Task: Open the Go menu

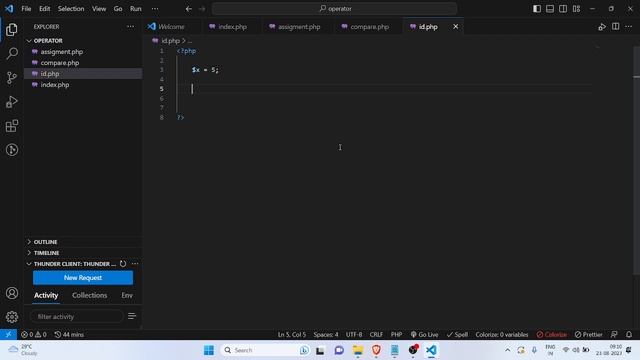Action: coord(118,9)
